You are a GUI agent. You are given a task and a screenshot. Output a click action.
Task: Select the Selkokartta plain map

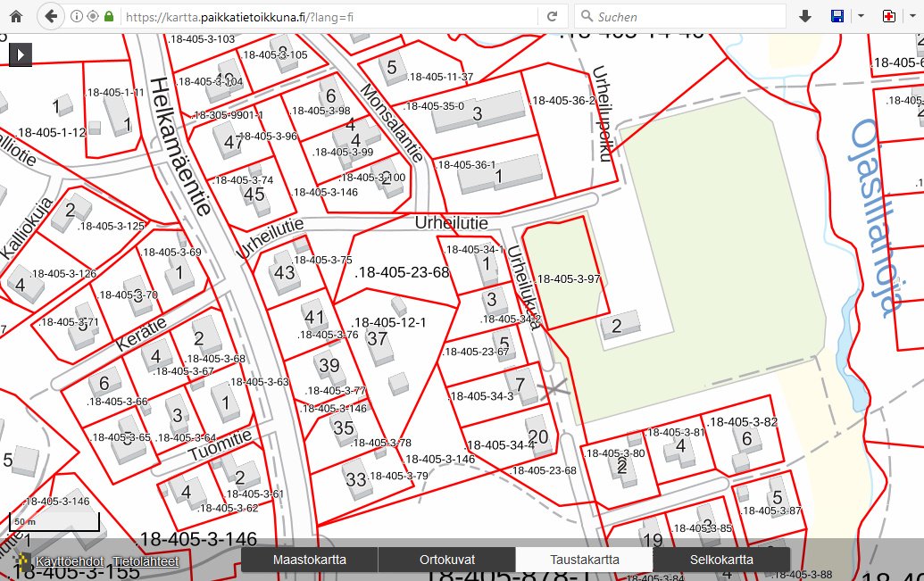[x=721, y=560]
